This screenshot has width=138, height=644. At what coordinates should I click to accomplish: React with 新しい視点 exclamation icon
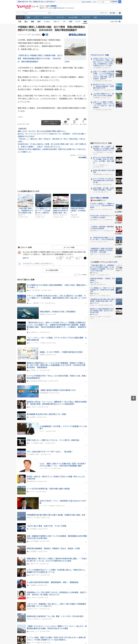point(83,122)
